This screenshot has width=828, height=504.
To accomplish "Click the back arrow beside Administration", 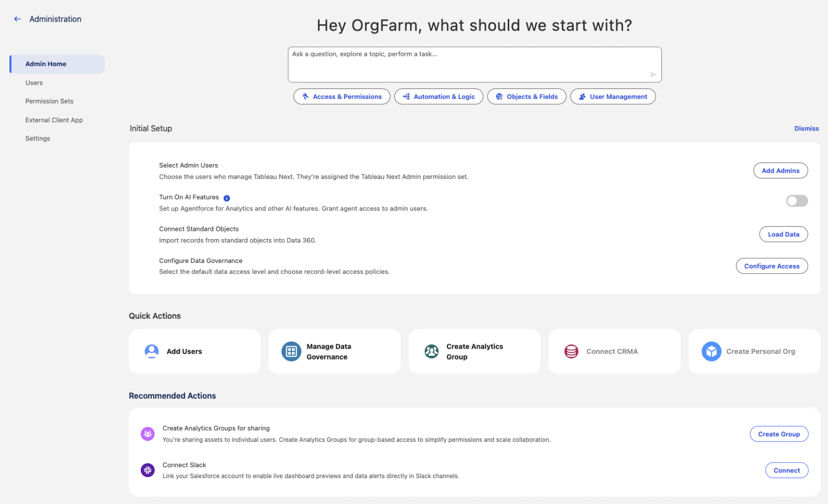I will [x=18, y=19].
